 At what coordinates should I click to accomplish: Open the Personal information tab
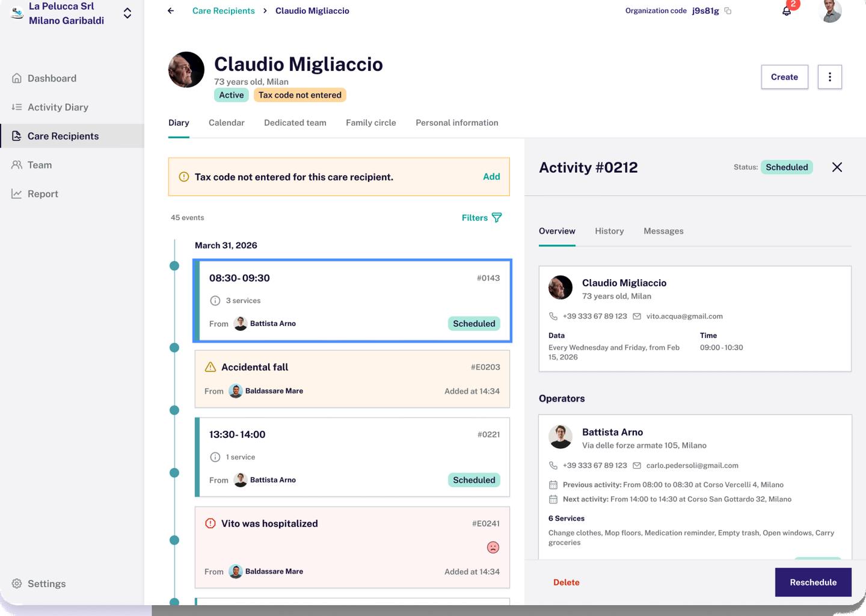(457, 123)
